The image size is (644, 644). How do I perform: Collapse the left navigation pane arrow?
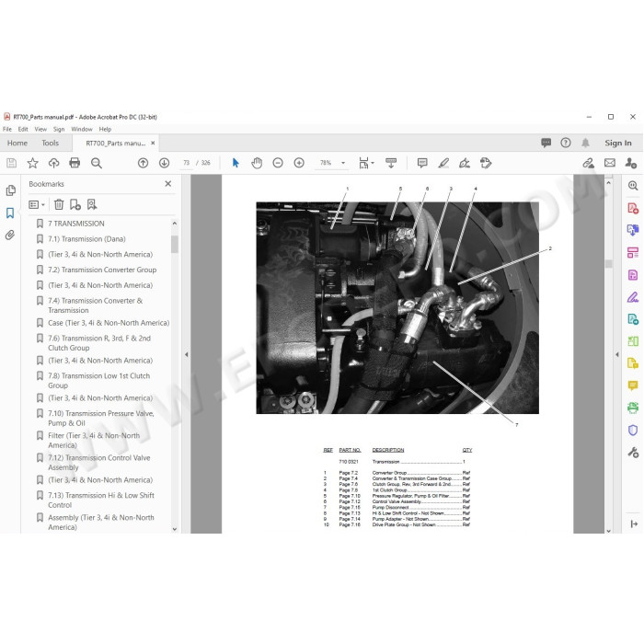click(187, 354)
